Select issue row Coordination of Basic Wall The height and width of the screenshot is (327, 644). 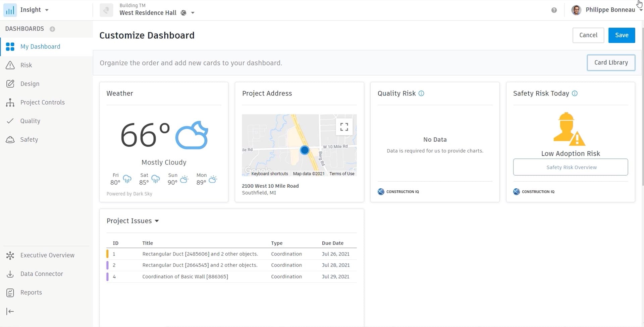(x=185, y=277)
